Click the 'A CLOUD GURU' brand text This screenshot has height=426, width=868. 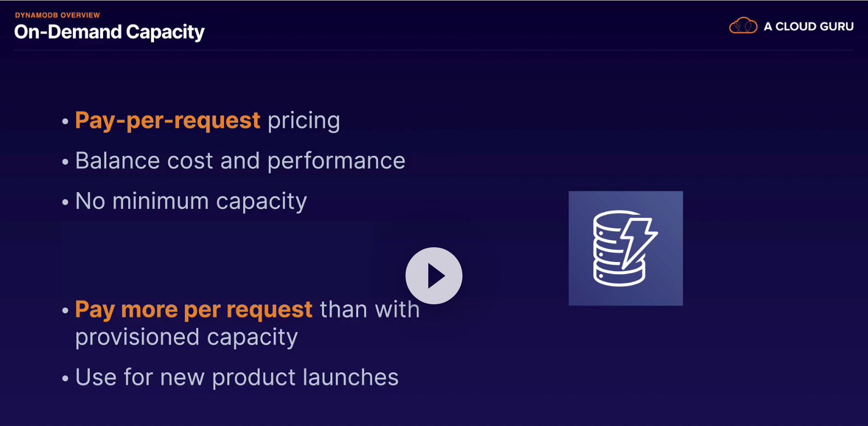tap(808, 26)
